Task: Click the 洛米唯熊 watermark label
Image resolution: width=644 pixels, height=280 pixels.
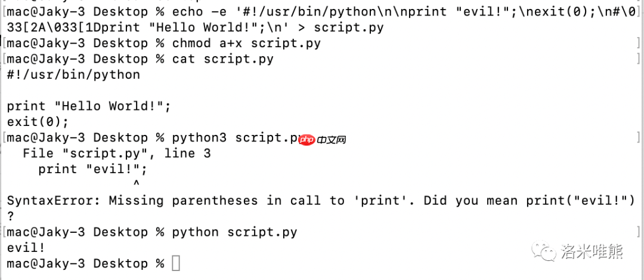Action: click(592, 253)
